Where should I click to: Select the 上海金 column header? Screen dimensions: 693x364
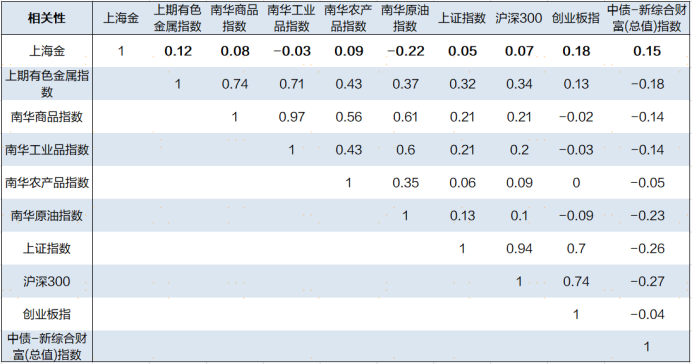click(121, 18)
